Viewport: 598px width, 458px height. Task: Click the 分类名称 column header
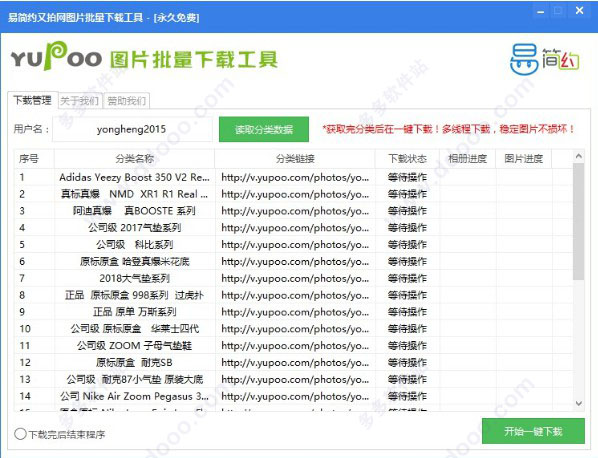(x=135, y=158)
